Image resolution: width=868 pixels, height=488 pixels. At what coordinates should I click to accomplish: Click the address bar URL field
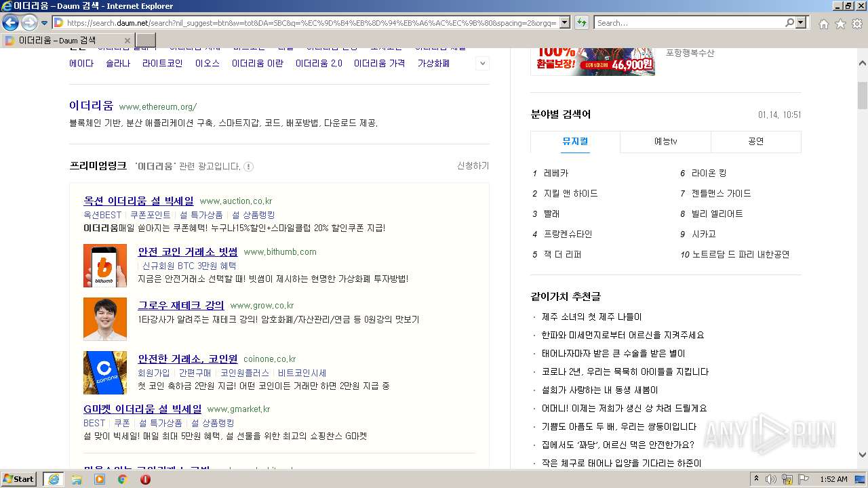tap(311, 23)
